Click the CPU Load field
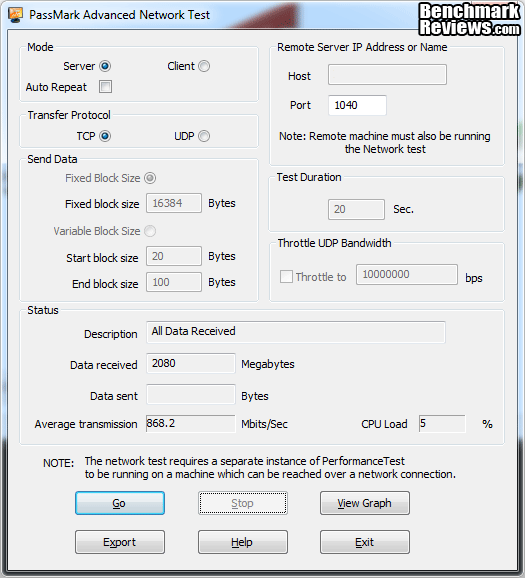The image size is (525, 578). pyautogui.click(x=442, y=423)
